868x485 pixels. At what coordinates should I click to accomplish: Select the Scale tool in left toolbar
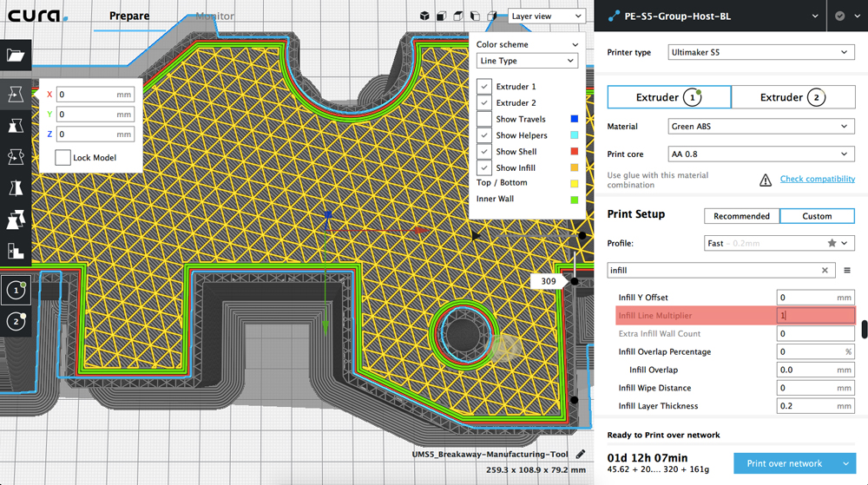coord(16,127)
